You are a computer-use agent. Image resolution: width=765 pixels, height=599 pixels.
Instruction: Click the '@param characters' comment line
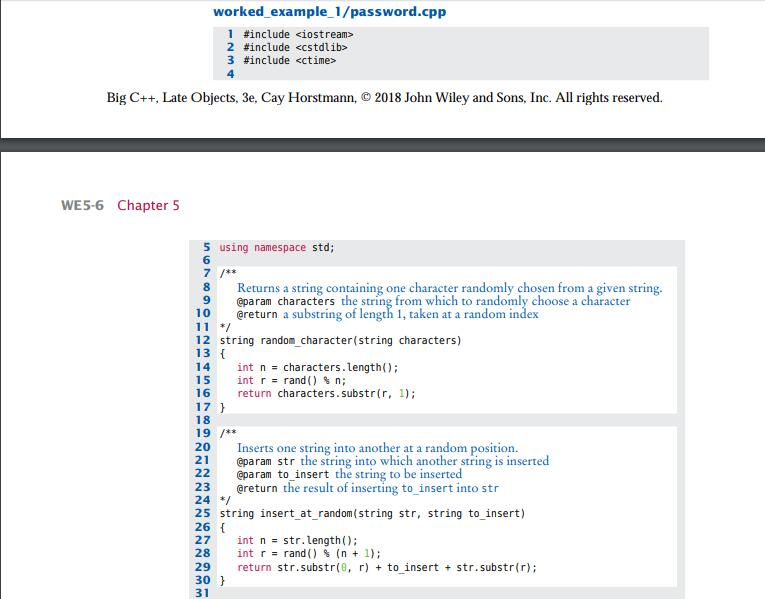pos(433,301)
